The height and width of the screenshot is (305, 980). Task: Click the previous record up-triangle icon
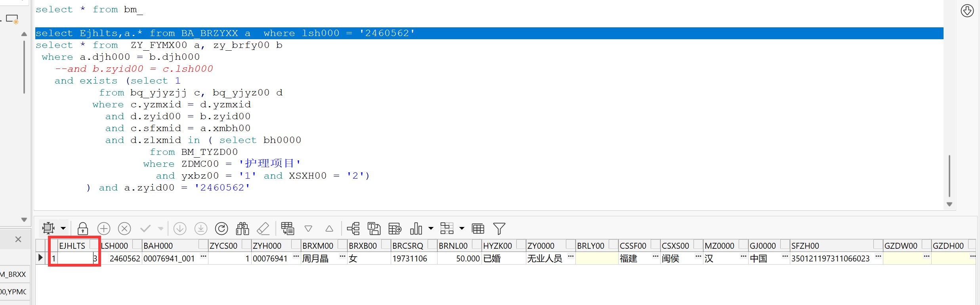coord(329,229)
